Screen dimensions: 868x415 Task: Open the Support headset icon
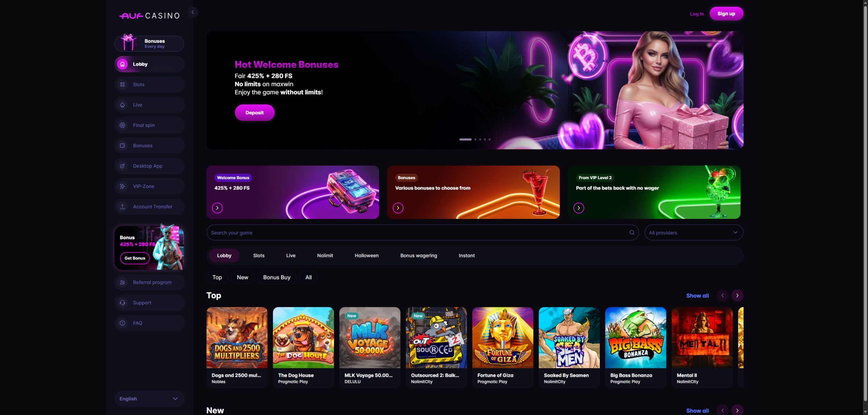point(122,303)
